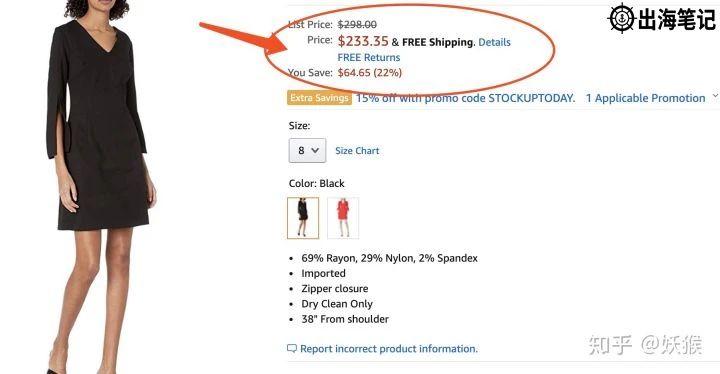Select the red dress color swatch
The width and height of the screenshot is (720, 374).
(x=343, y=218)
